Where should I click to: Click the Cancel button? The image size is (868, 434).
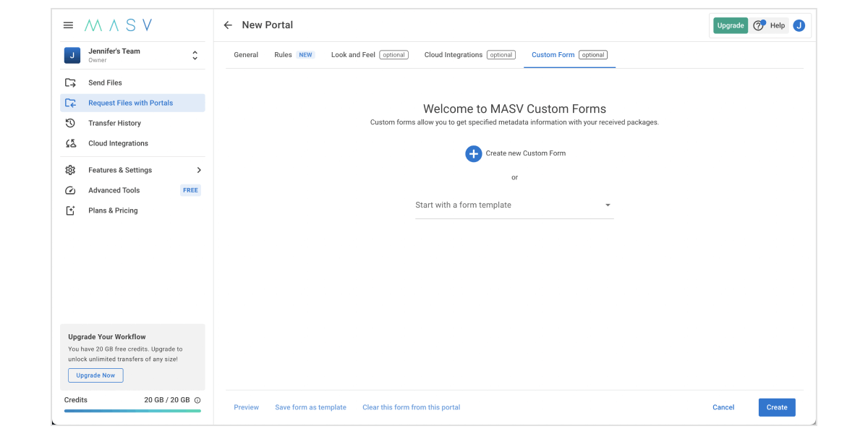[x=723, y=407]
